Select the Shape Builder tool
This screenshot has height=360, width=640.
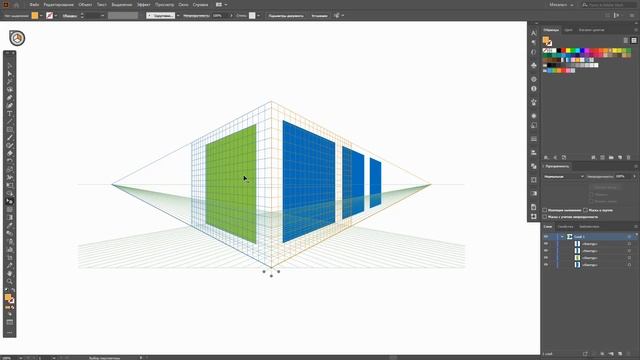pyautogui.click(x=9, y=193)
